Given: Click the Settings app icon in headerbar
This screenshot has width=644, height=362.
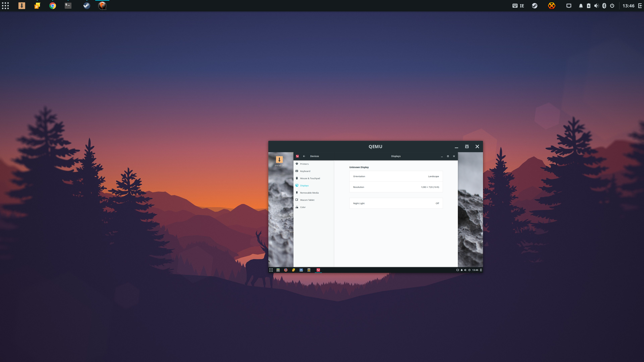Looking at the screenshot, I should pyautogui.click(x=297, y=156).
